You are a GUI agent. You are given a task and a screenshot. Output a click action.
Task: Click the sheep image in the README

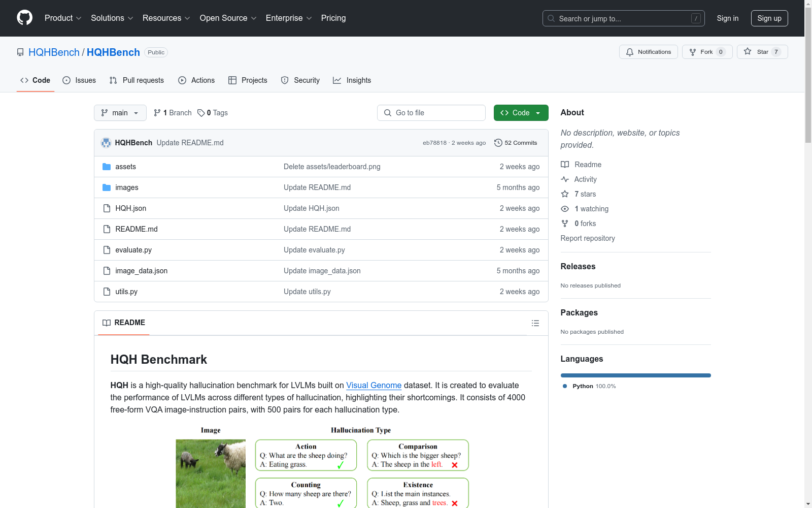click(211, 473)
